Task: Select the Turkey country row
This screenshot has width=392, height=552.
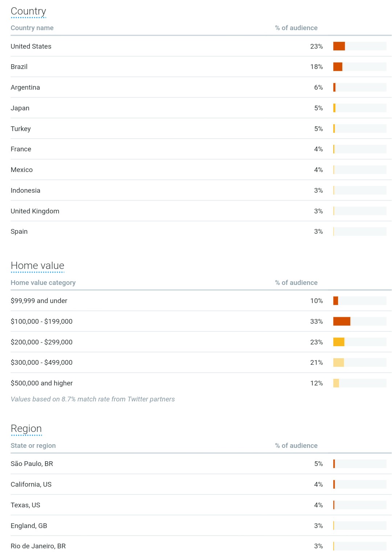Action: point(201,129)
